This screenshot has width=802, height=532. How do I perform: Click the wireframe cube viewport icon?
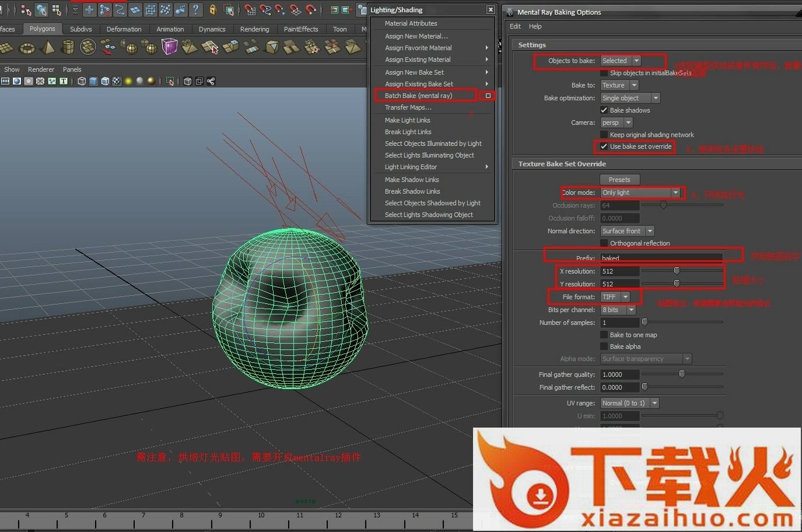pos(82,81)
